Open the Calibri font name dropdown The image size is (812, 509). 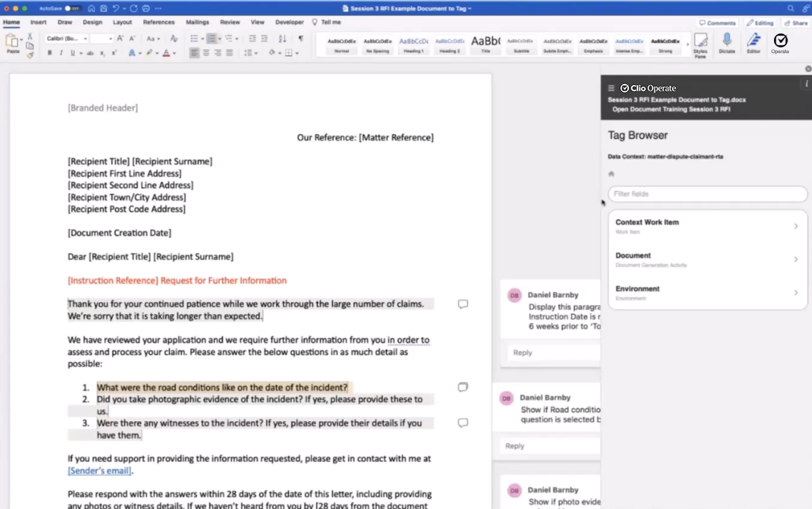tap(65, 38)
